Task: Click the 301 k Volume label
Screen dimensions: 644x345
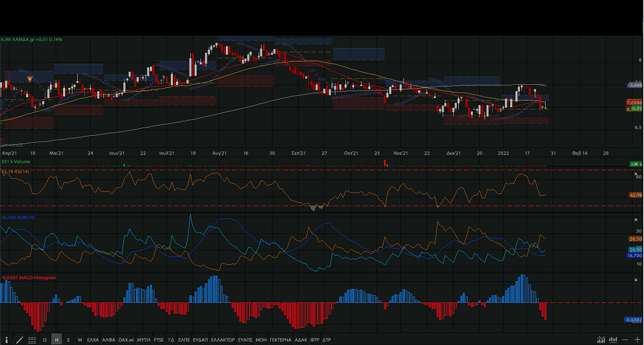Action: [15, 161]
